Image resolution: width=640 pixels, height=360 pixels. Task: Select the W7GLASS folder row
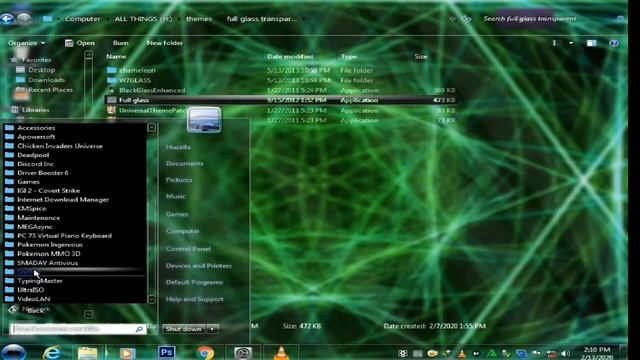coord(281,80)
